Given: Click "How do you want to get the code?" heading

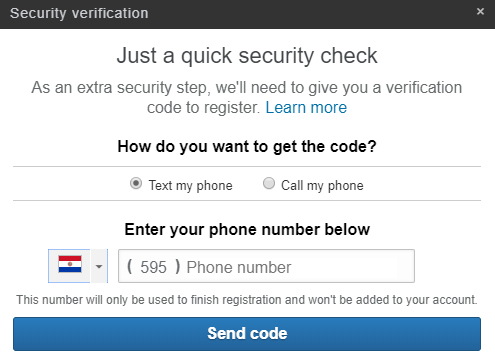Looking at the screenshot, I should pos(247,147).
